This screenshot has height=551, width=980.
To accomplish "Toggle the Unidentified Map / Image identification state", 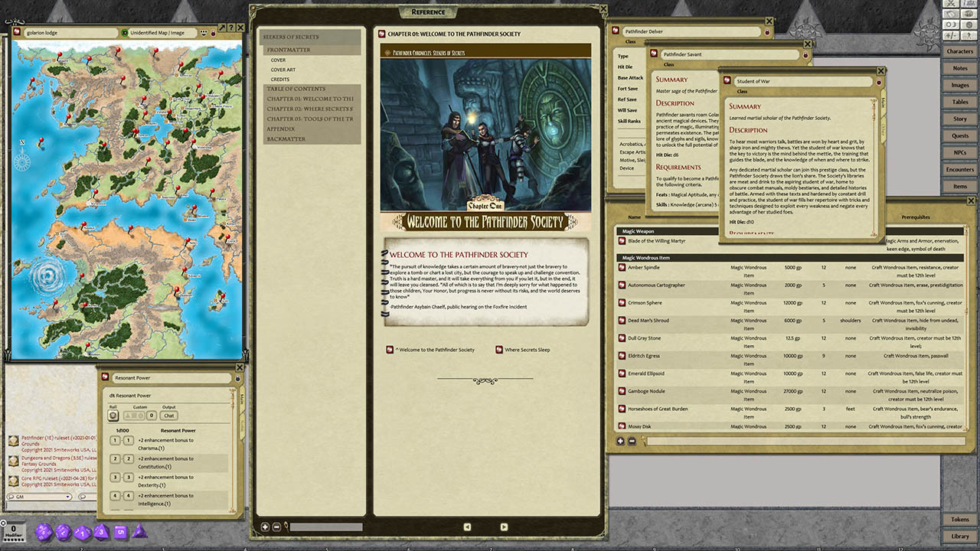I will [x=125, y=32].
